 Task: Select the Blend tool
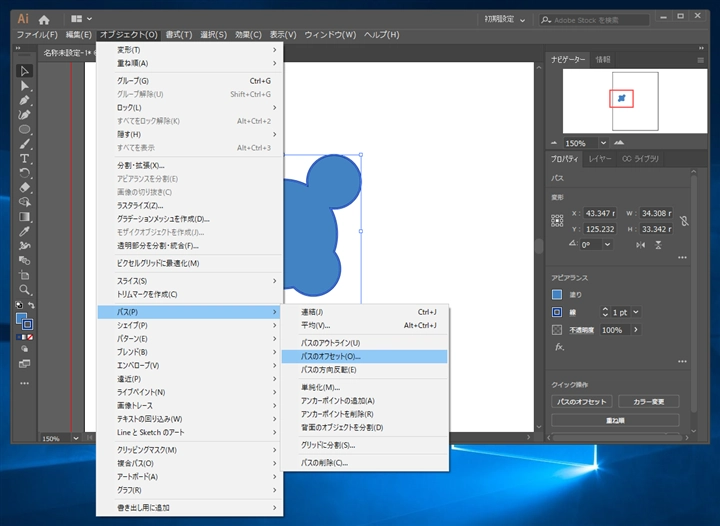click(x=24, y=260)
